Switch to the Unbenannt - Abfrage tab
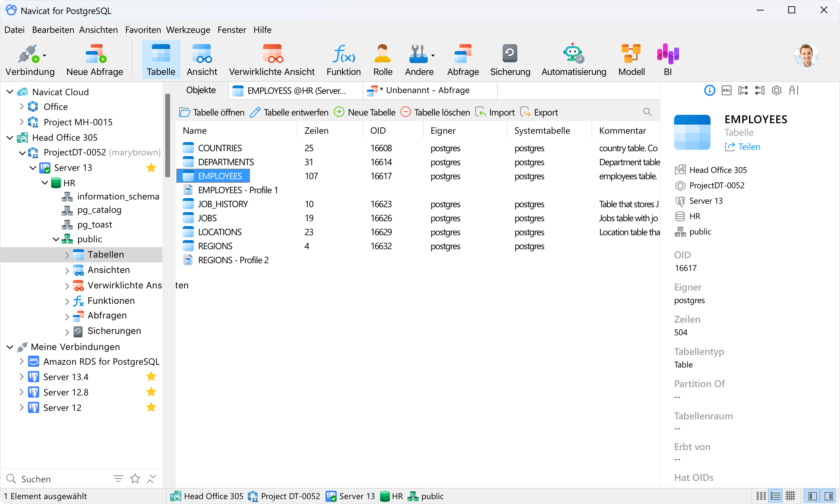Viewport: 840px width, 504px height. pyautogui.click(x=430, y=90)
